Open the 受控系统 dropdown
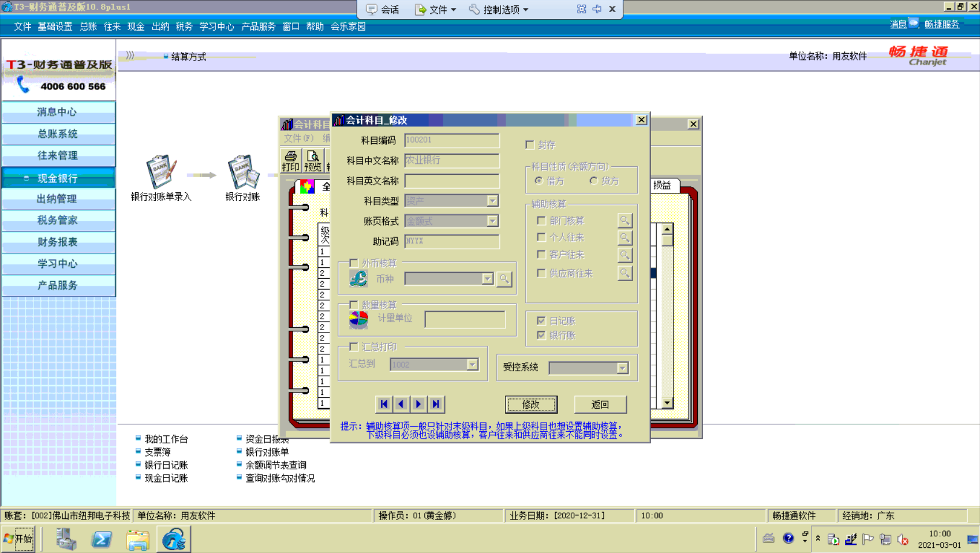Viewport: 980px width, 553px height. tap(622, 368)
